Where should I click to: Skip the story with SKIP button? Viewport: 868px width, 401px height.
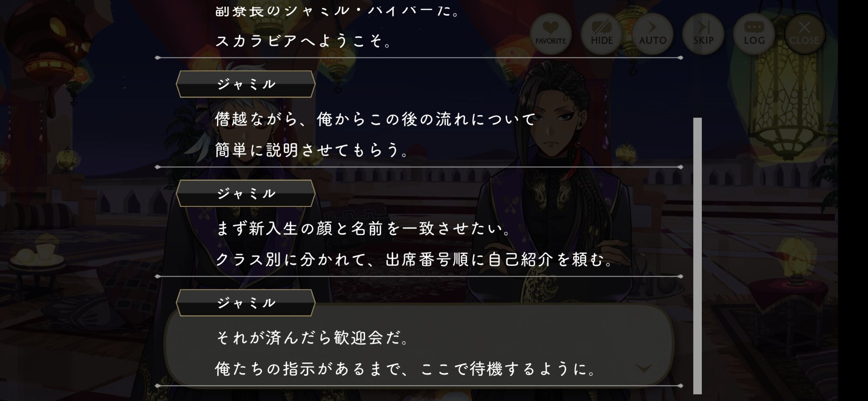703,34
